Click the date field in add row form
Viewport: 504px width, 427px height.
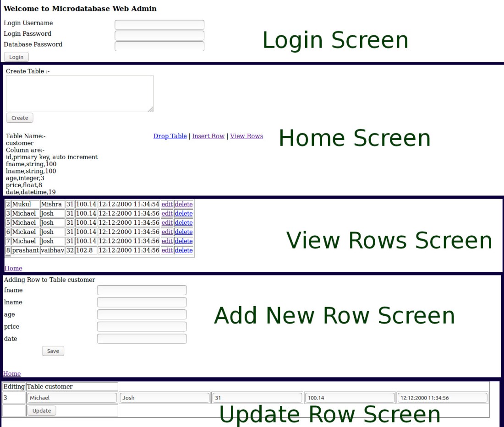point(142,339)
